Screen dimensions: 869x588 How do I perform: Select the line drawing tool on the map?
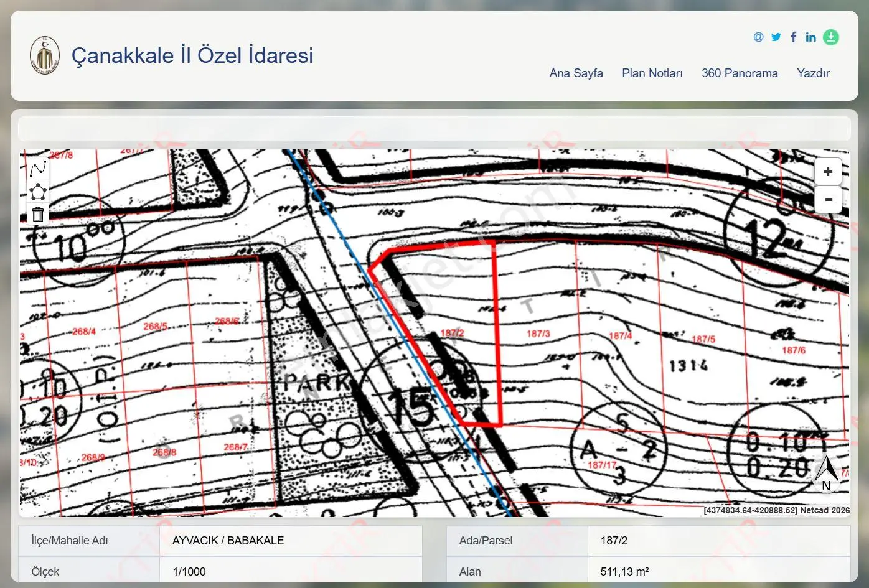click(x=38, y=169)
